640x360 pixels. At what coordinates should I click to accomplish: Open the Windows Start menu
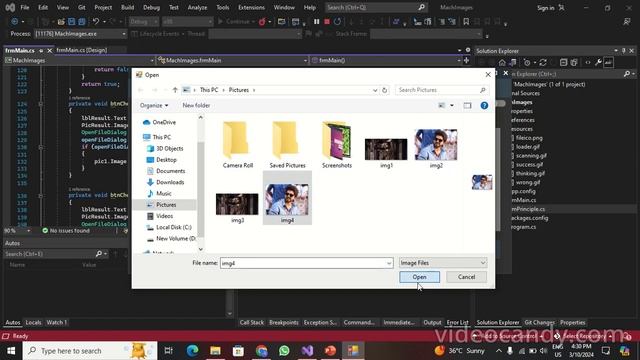point(11,351)
